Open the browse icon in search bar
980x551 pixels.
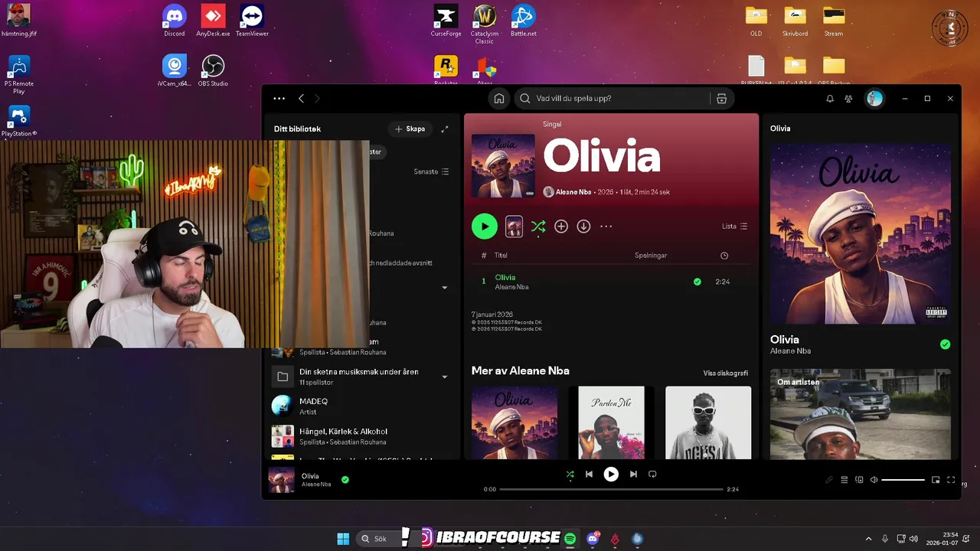[721, 99]
